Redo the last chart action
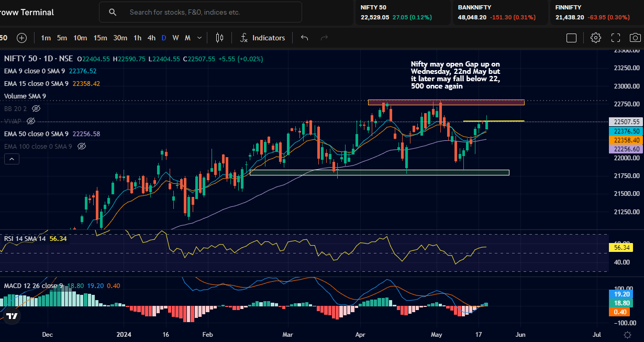The image size is (644, 342). (x=324, y=38)
